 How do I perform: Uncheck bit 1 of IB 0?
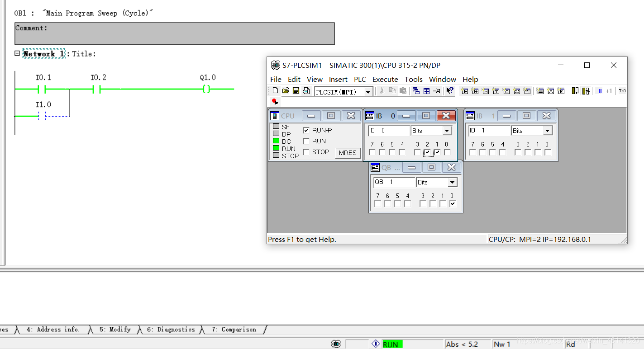[438, 152]
